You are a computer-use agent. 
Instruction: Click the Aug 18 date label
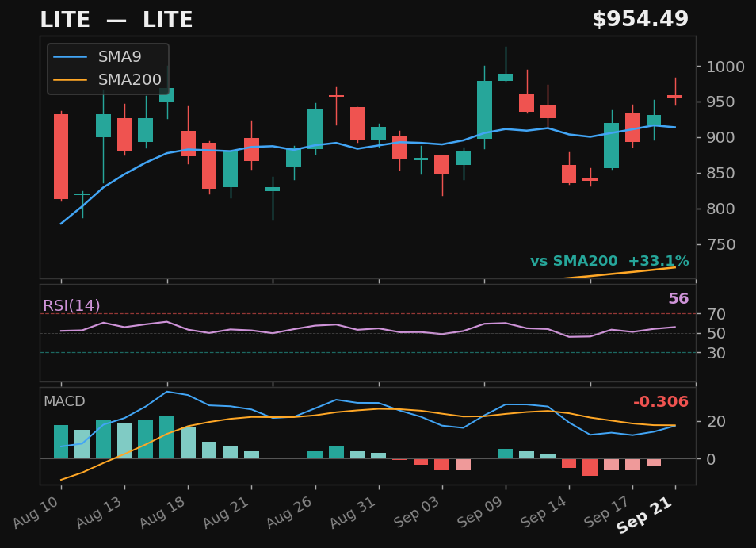click(163, 512)
